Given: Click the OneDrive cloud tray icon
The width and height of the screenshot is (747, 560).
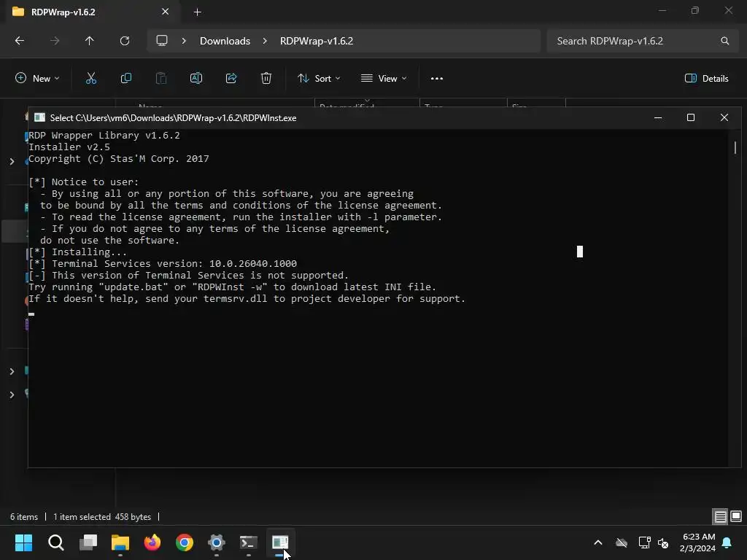Looking at the screenshot, I should 622,542.
